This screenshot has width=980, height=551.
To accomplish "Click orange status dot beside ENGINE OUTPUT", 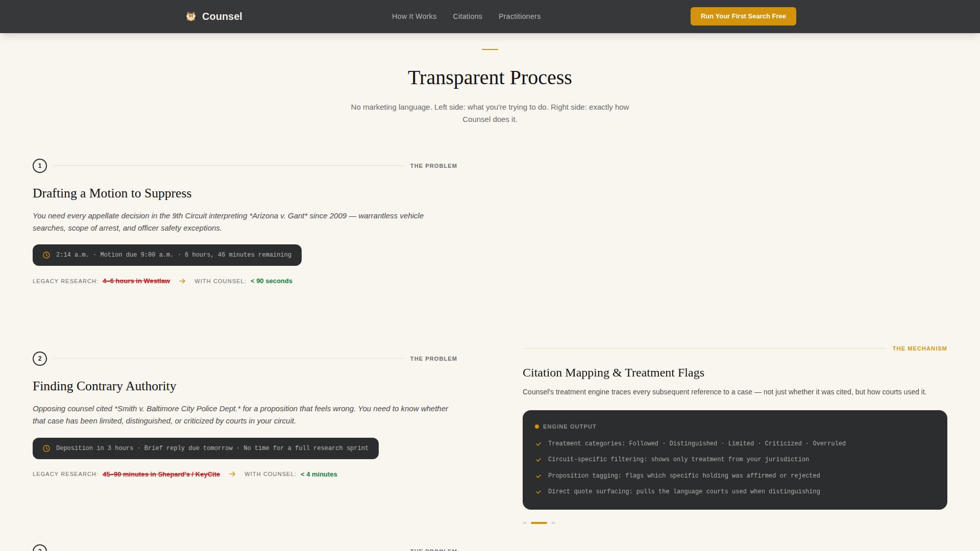I will [536, 427].
